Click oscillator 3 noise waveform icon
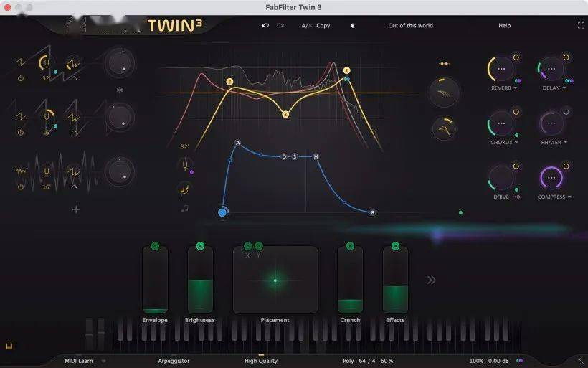 (21, 171)
